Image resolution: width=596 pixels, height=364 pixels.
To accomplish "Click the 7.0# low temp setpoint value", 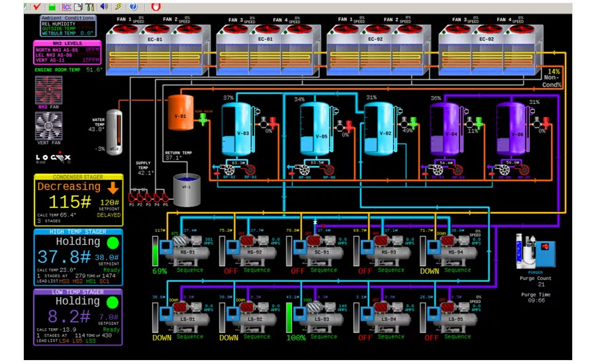I will point(109,317).
